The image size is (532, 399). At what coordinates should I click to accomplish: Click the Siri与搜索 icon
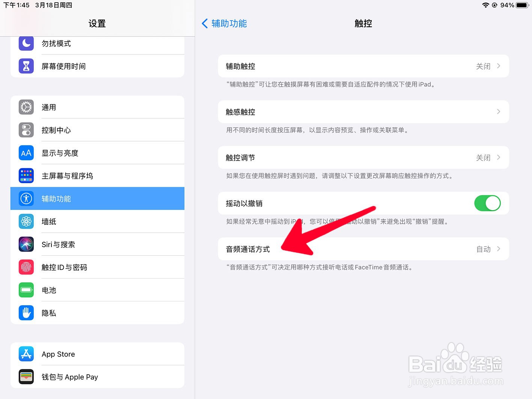[26, 244]
